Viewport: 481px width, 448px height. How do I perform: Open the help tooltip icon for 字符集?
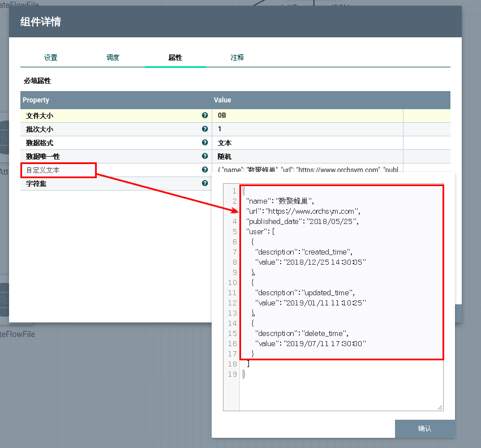[205, 183]
